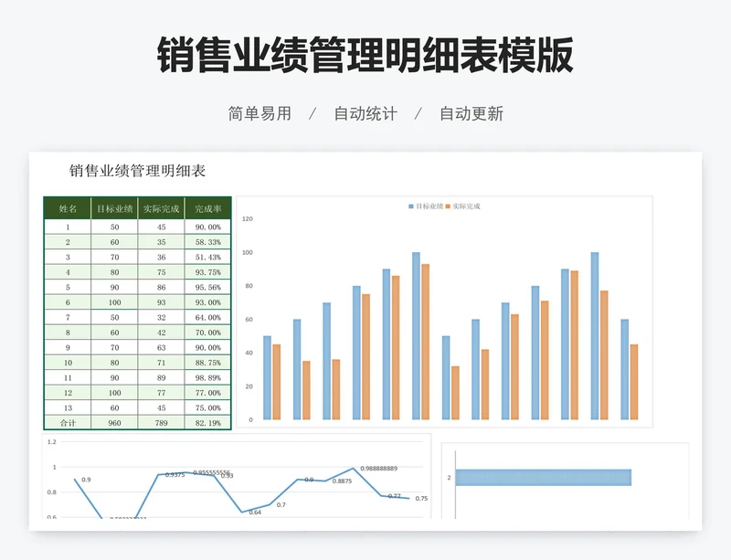The image size is (731, 560).
Task: Select the 实际完成 column header in table
Action: pos(162,208)
